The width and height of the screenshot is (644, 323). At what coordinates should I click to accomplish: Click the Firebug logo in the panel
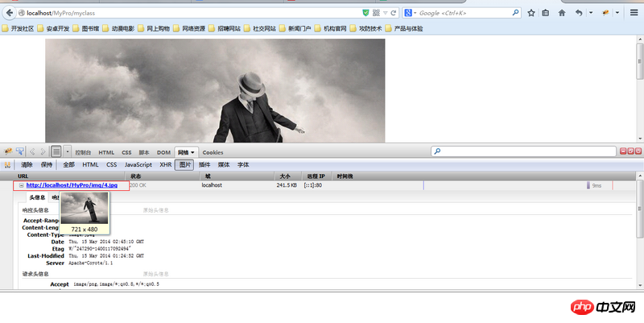click(8, 151)
